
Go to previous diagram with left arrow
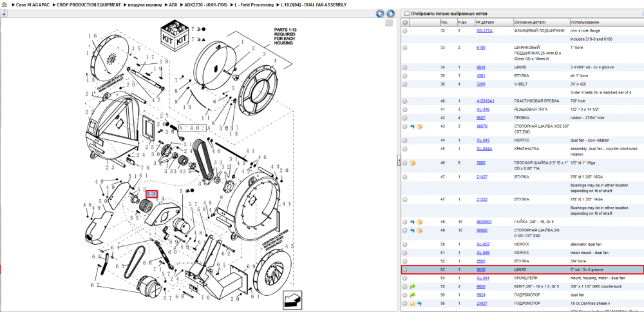(381, 14)
